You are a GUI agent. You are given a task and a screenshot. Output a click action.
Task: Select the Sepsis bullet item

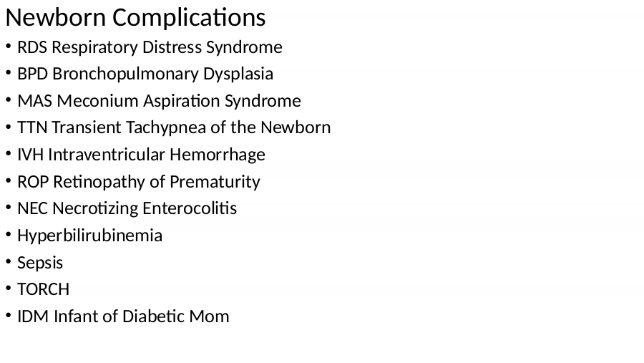[40, 263]
